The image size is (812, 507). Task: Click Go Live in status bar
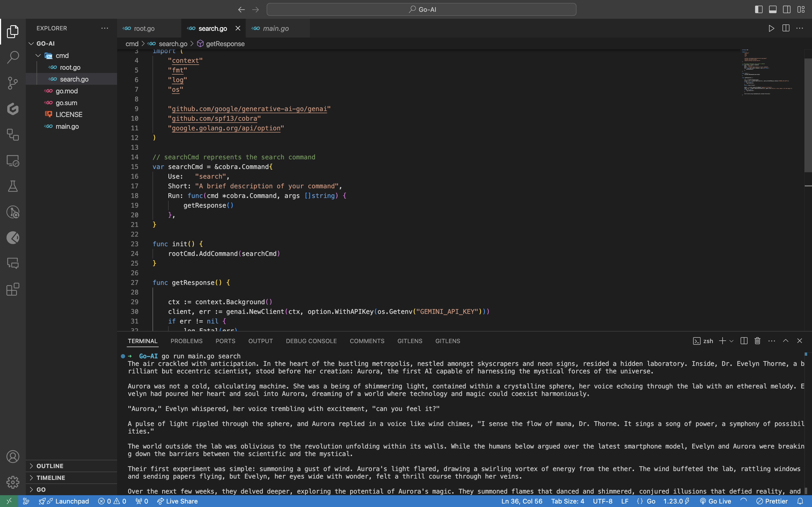pos(715,501)
